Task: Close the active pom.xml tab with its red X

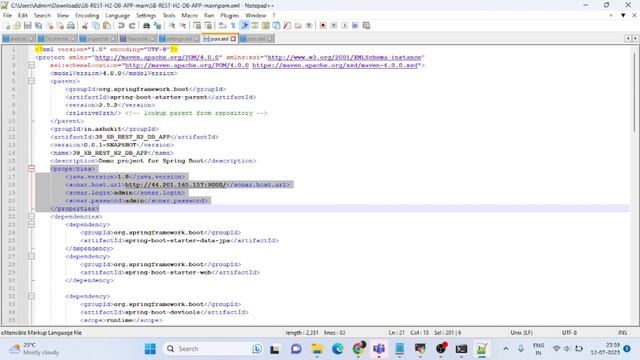Action: [x=233, y=39]
